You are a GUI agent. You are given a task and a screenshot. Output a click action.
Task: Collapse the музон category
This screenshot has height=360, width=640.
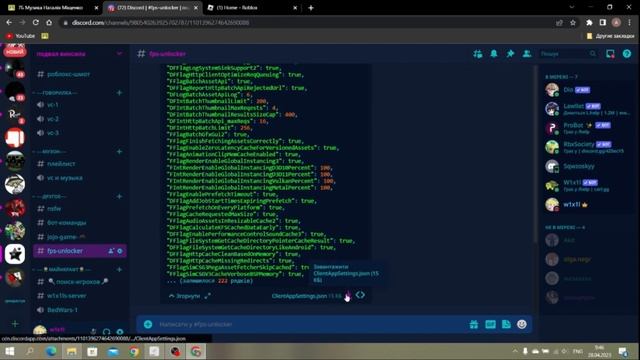click(51, 151)
